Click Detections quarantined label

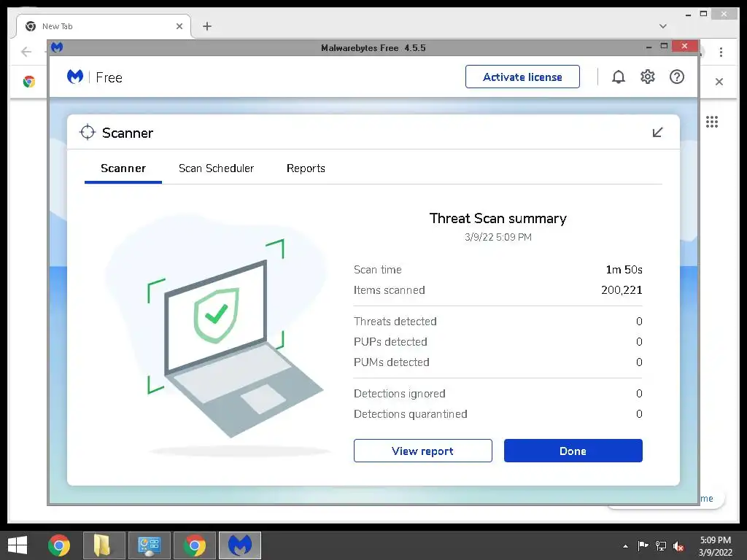pyautogui.click(x=410, y=414)
